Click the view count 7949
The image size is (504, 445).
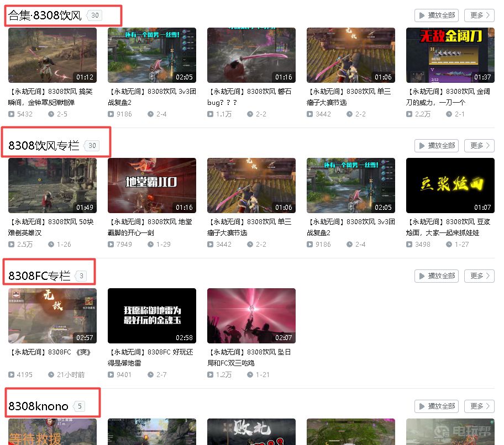point(124,245)
